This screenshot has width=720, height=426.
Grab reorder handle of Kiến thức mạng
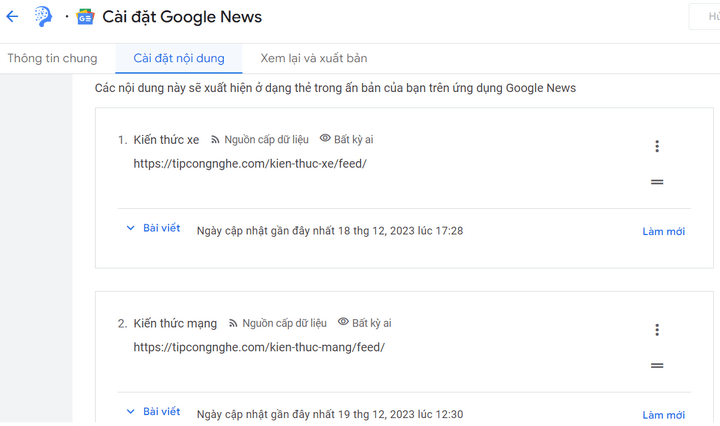pos(657,365)
